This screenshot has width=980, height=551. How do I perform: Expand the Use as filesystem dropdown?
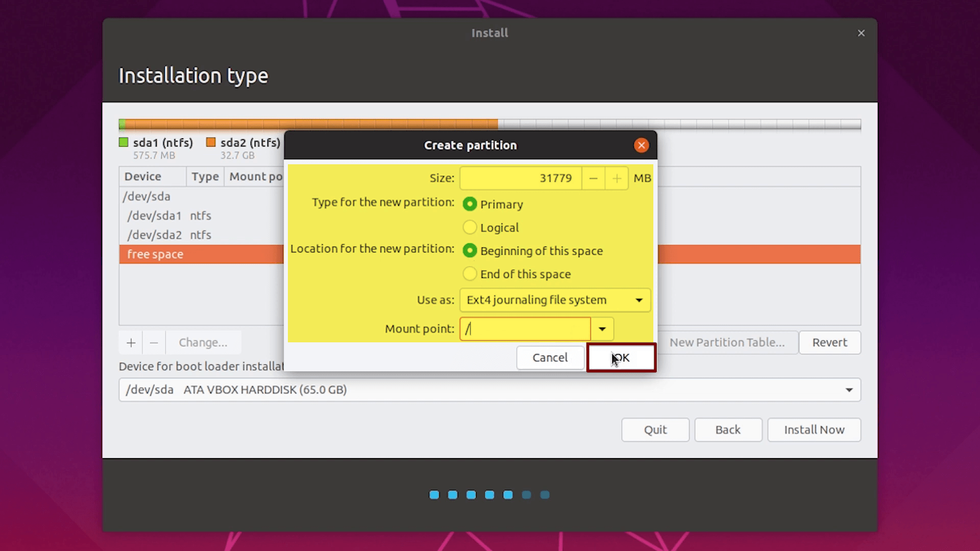[638, 299]
